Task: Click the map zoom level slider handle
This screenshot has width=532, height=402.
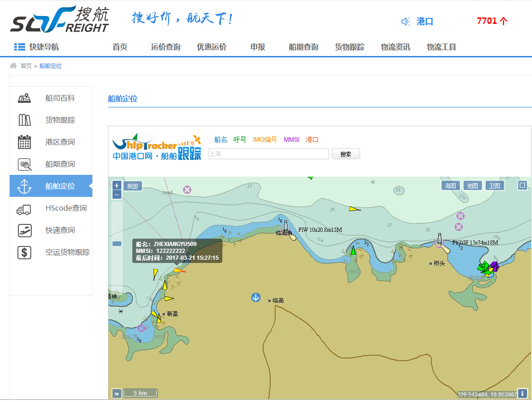Action: [117, 244]
